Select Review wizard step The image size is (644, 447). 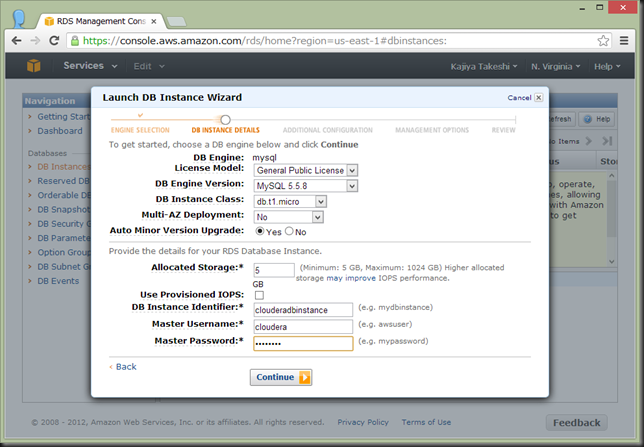[504, 130]
